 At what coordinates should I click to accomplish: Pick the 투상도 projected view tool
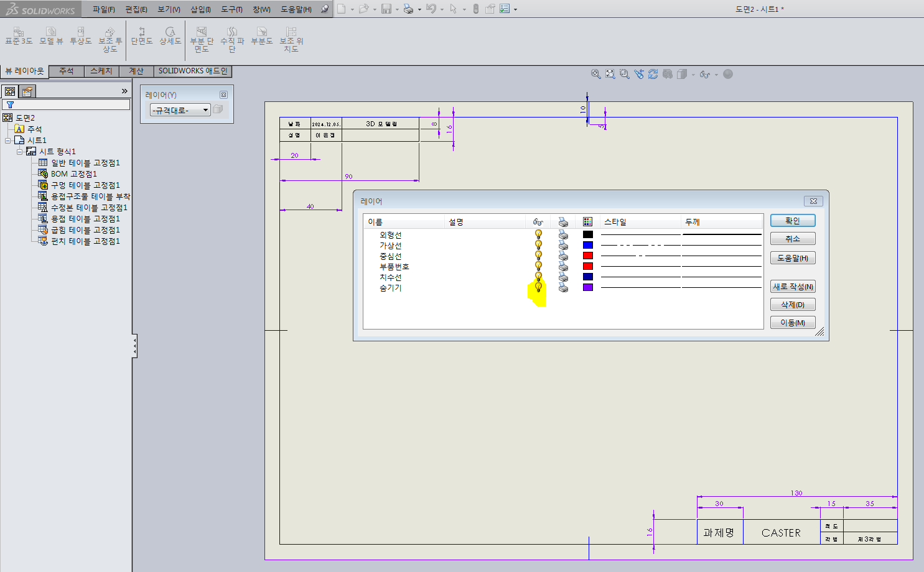point(80,35)
